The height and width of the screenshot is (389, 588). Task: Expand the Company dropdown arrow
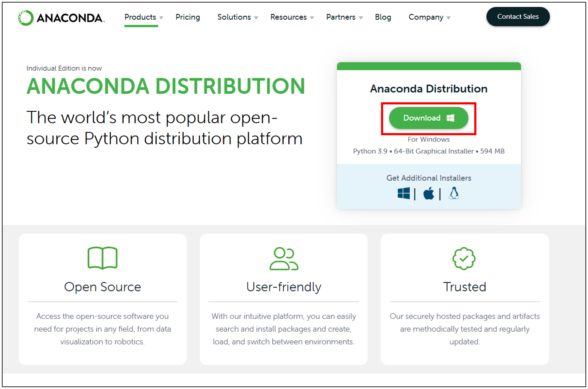449,18
